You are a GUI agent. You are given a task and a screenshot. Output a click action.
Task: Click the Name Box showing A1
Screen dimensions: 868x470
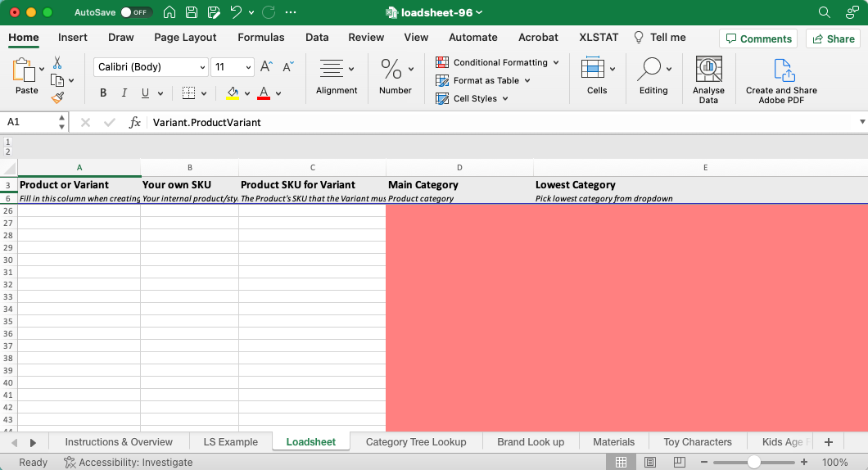(31, 122)
